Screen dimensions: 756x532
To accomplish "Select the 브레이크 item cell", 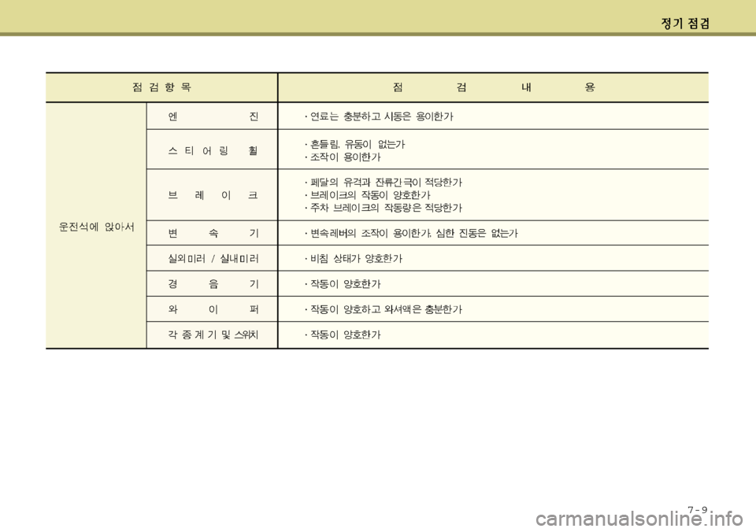I will [x=213, y=195].
